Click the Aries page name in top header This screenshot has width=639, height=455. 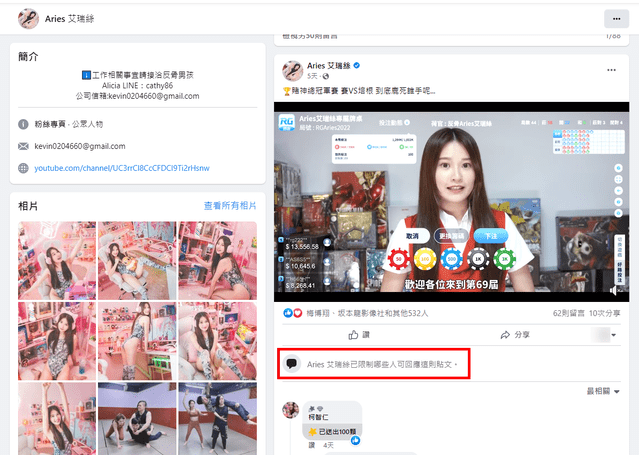[x=69, y=19]
